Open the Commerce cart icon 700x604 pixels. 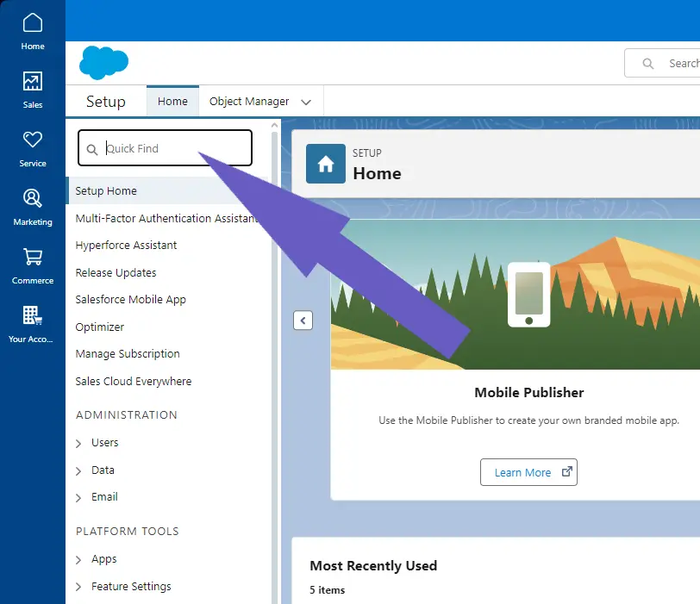[33, 257]
